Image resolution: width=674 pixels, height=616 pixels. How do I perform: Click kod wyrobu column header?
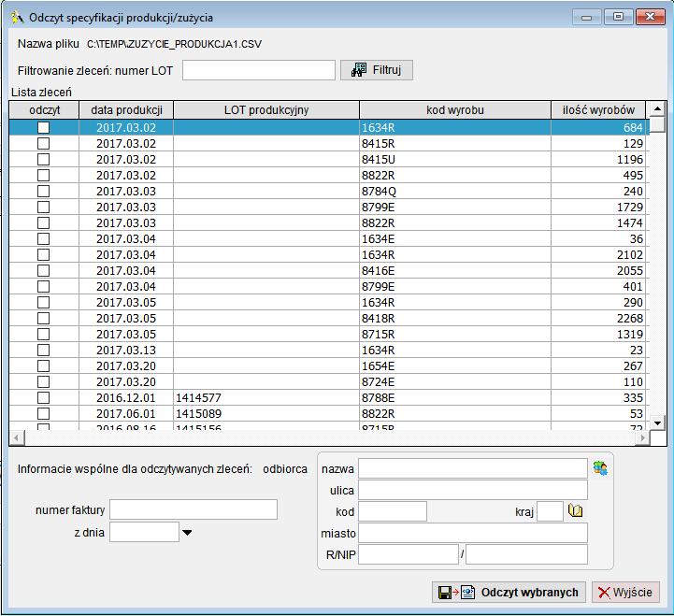tap(455, 110)
